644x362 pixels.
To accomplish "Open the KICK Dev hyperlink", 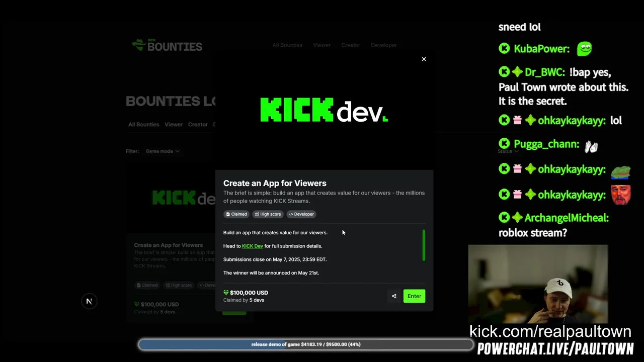I will (253, 246).
